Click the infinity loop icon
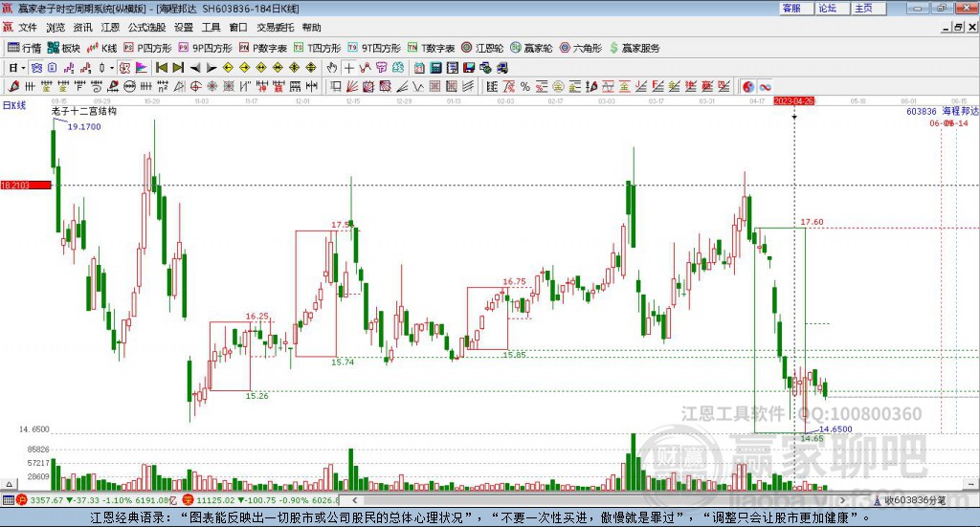Viewport: 980px width, 527px height. coord(765,87)
